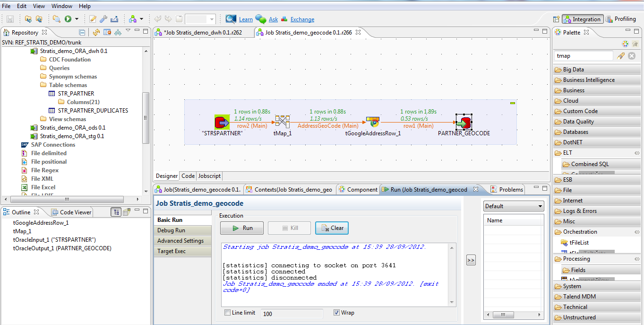Switch to Integration perspective
This screenshot has height=325, width=644.
(x=583, y=19)
